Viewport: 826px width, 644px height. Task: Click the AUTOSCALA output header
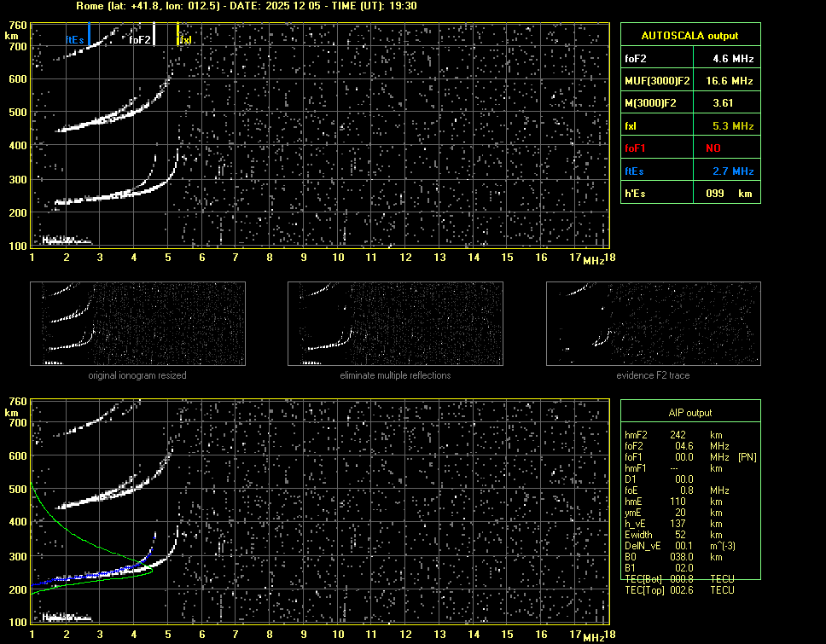click(689, 36)
